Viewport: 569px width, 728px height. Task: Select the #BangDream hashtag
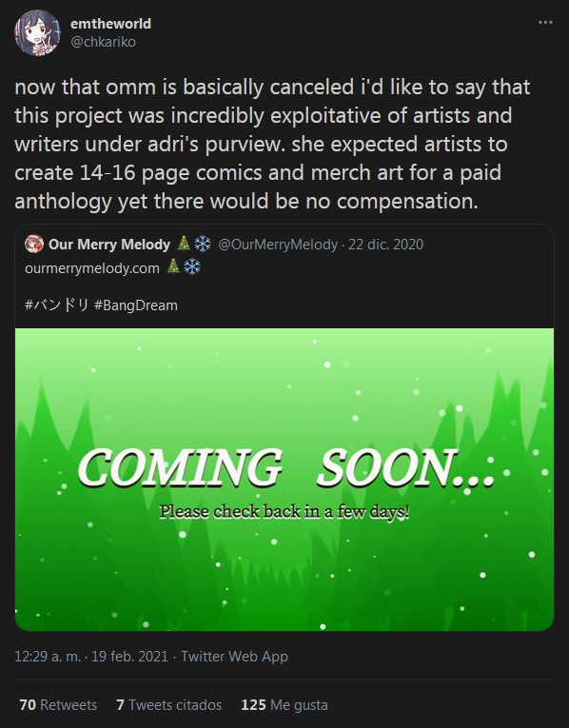[135, 305]
